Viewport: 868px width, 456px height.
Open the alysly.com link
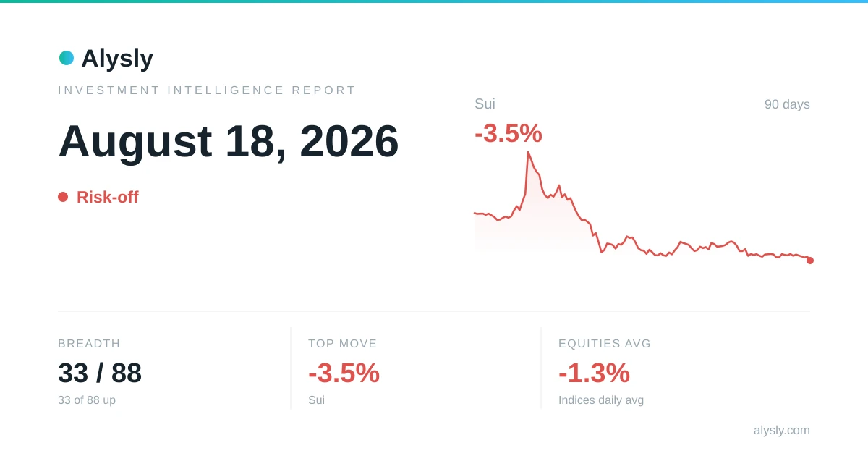(782, 430)
